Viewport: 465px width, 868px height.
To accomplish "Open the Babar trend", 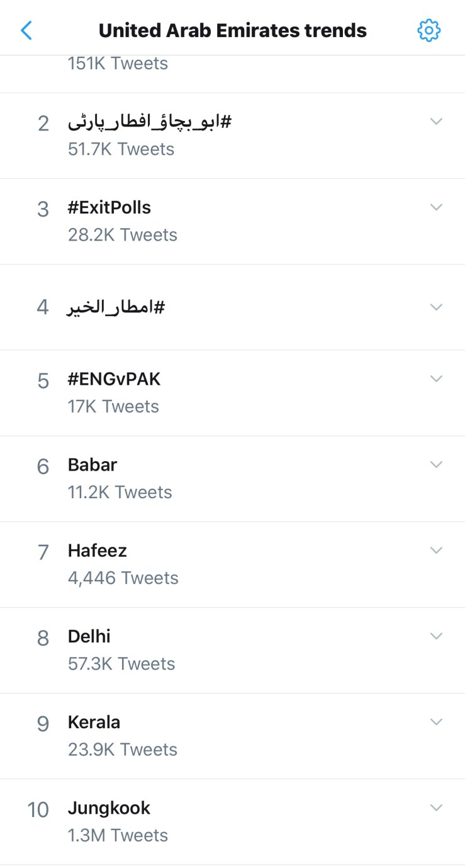I will (92, 465).
